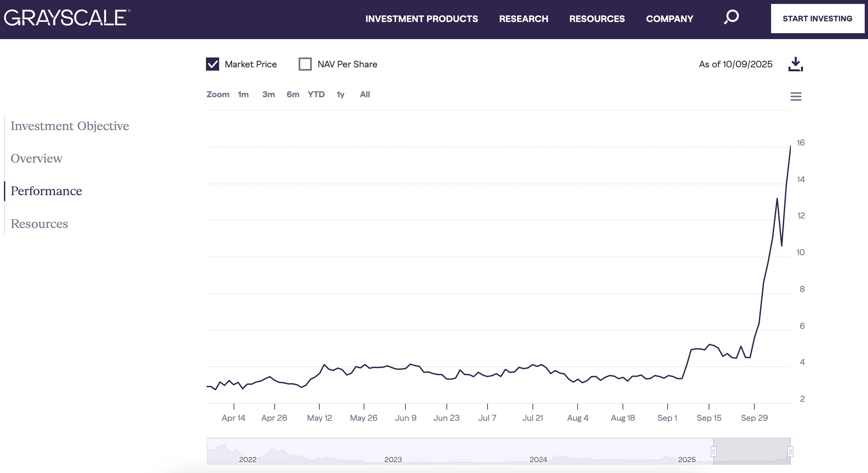Open the Resources navigation menu

coord(597,18)
